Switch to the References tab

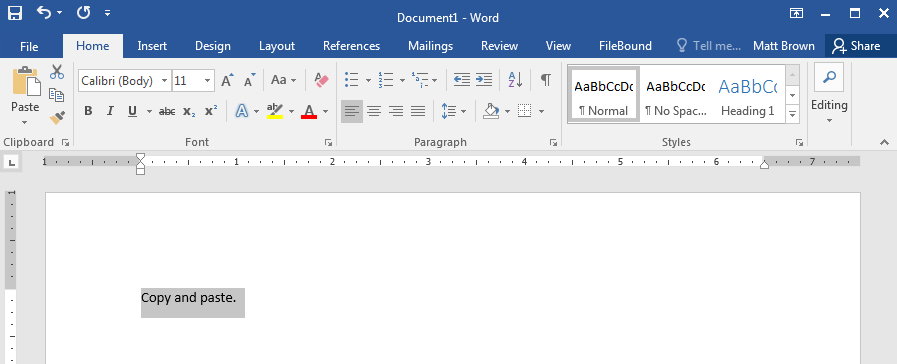click(351, 46)
